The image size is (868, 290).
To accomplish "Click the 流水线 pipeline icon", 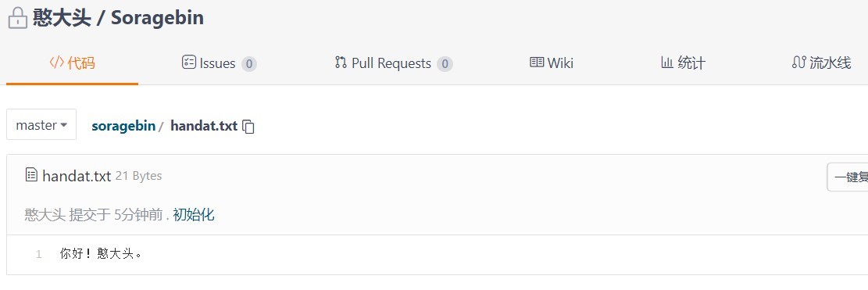I will pos(798,63).
